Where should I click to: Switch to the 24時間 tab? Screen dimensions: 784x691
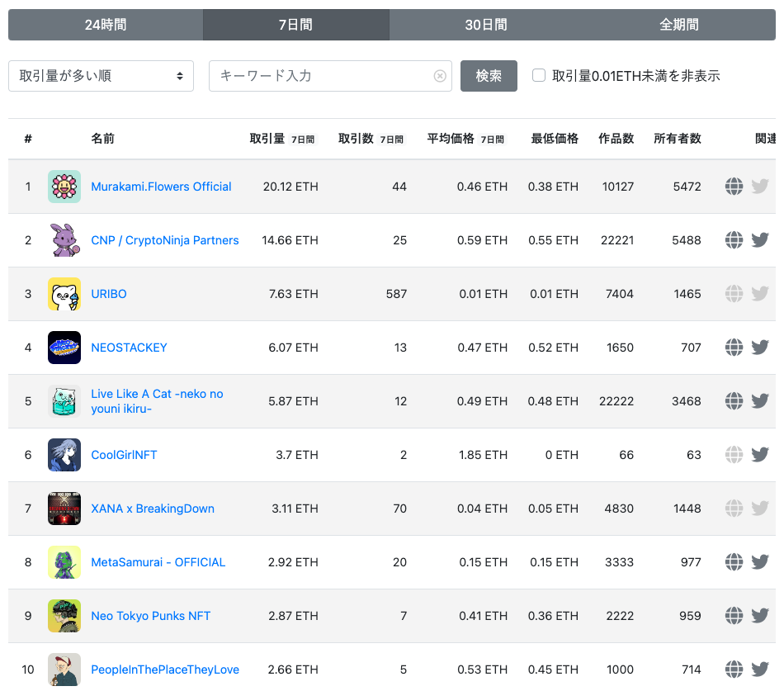[106, 25]
